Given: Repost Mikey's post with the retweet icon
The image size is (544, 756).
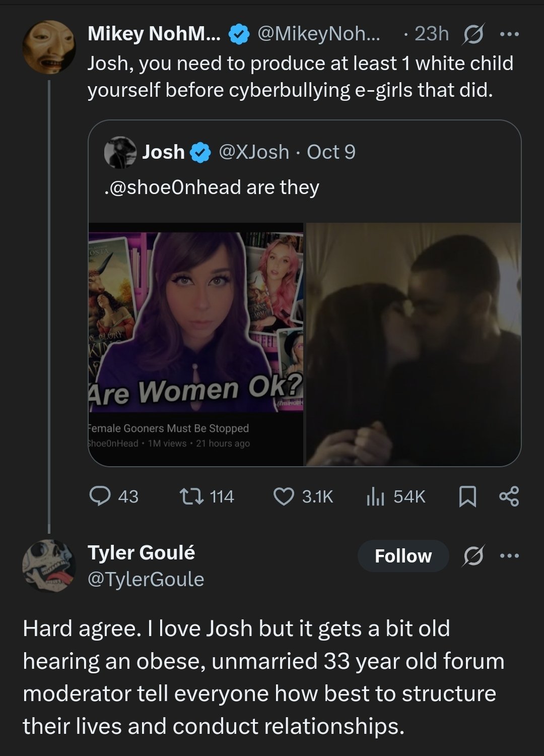Looking at the screenshot, I should click(x=192, y=496).
